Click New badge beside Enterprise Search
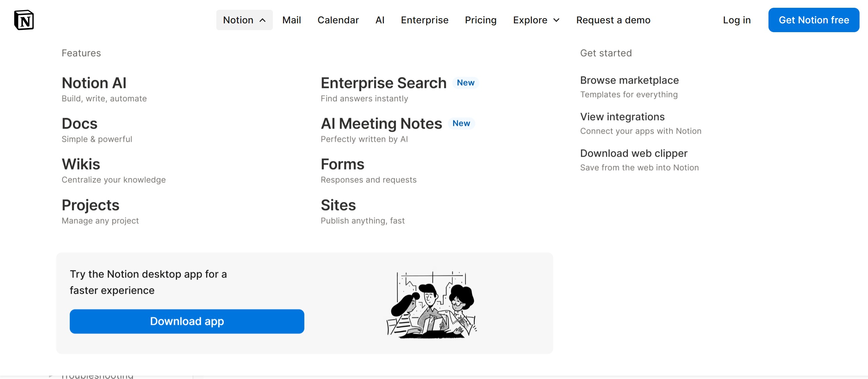The image size is (868, 379). click(x=465, y=83)
